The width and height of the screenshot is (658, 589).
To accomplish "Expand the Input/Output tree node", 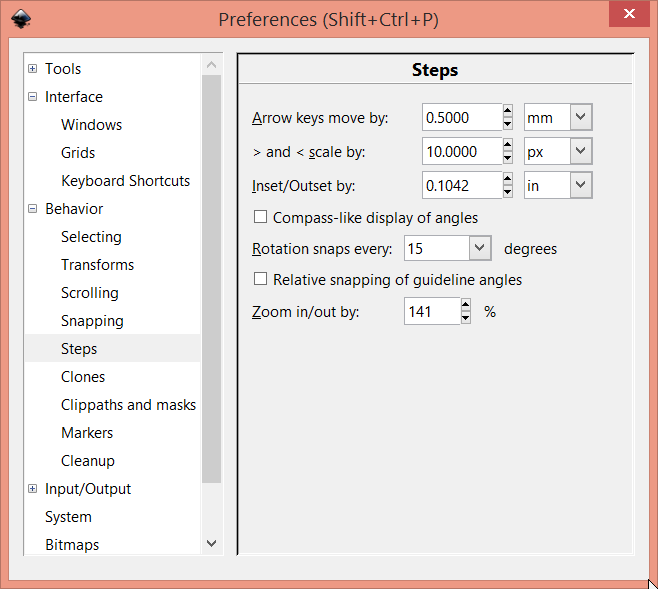I will click(32, 489).
